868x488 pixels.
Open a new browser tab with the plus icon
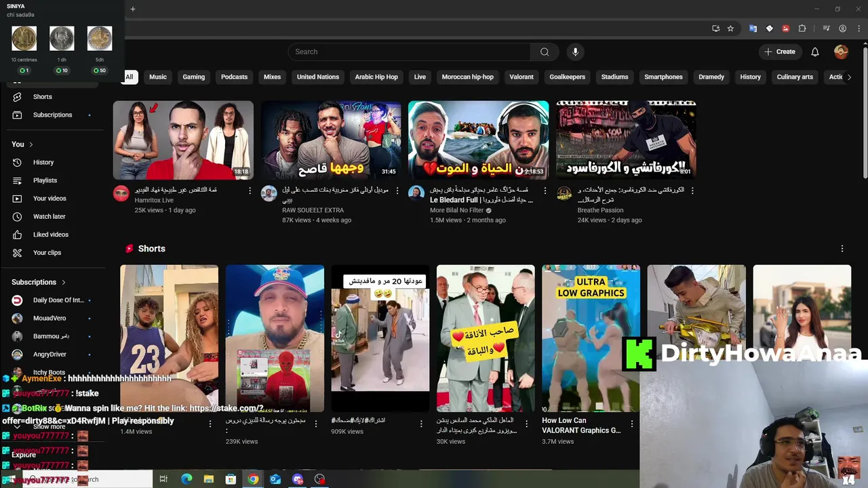tap(133, 9)
